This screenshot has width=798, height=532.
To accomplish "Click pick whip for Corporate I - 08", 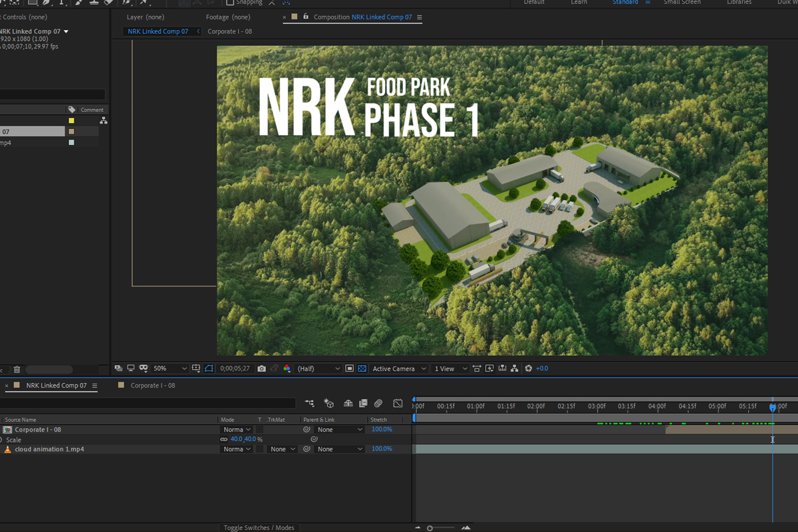I will tap(307, 430).
